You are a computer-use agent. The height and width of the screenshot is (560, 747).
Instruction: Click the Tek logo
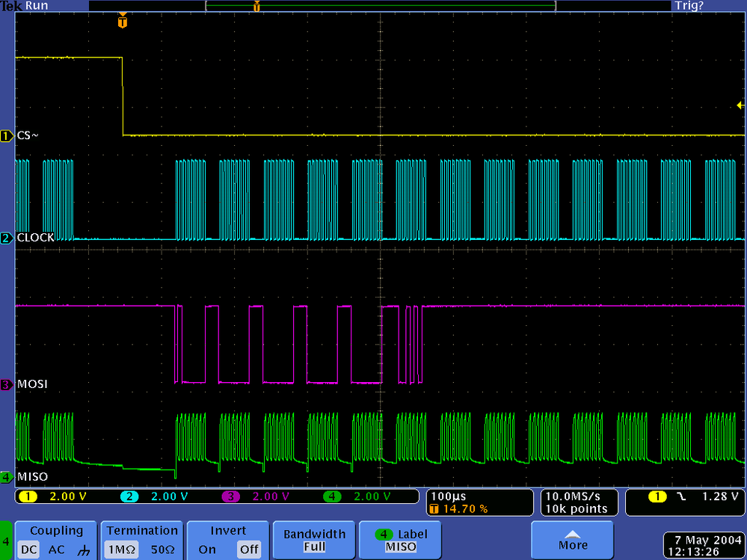coord(12,6)
